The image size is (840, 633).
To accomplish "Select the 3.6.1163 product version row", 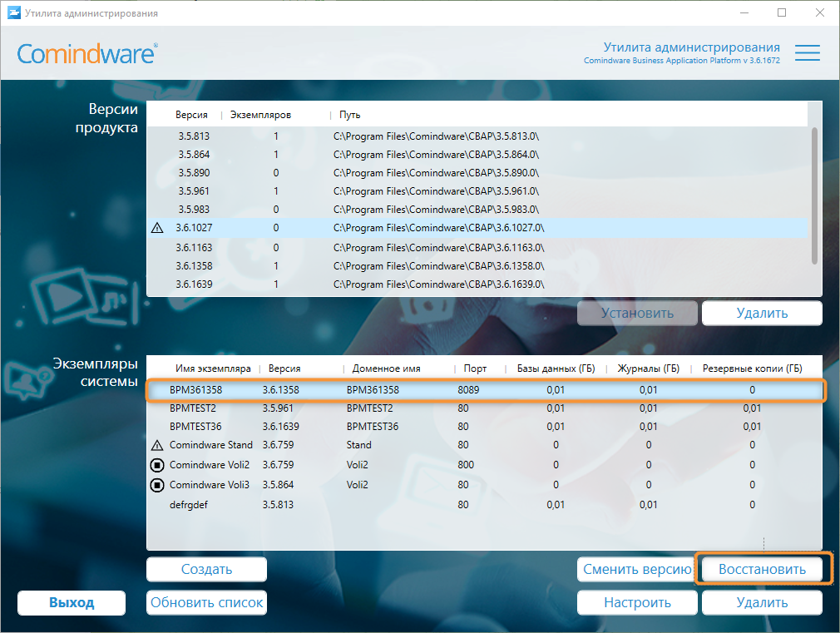I will click(477, 248).
